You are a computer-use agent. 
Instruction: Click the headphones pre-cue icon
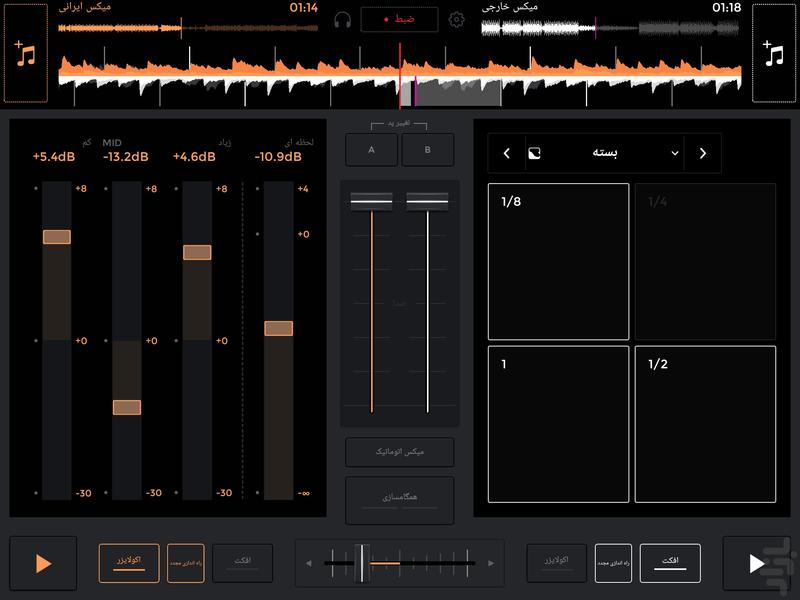[x=343, y=20]
